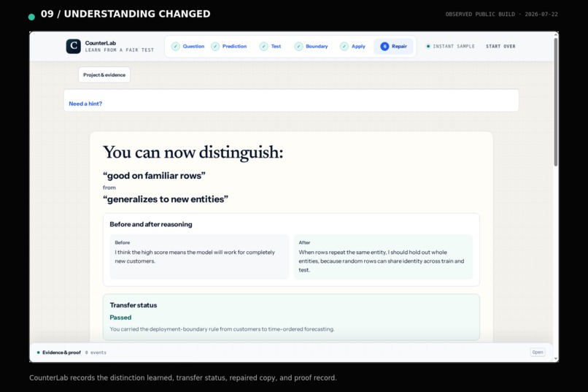Screen dimensions: 588x392
Task: Open the Need a hint? link
Action: [85, 104]
